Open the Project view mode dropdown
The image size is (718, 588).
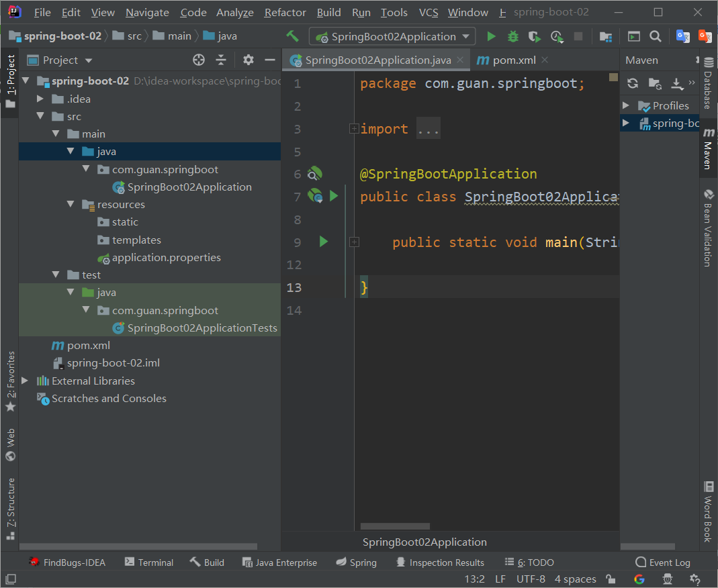point(89,60)
